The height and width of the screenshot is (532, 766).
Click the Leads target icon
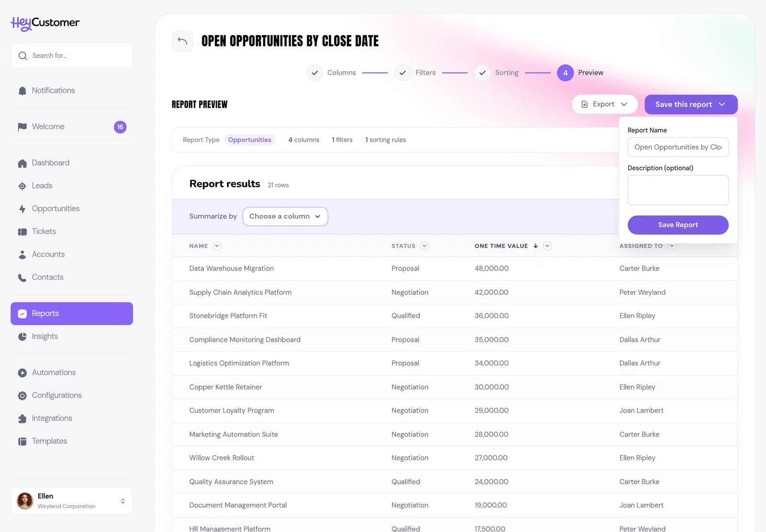click(22, 186)
